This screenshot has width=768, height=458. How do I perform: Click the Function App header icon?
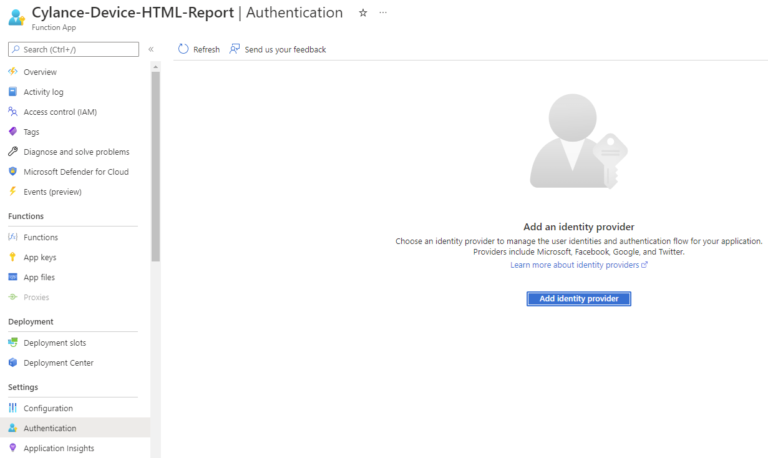click(17, 17)
